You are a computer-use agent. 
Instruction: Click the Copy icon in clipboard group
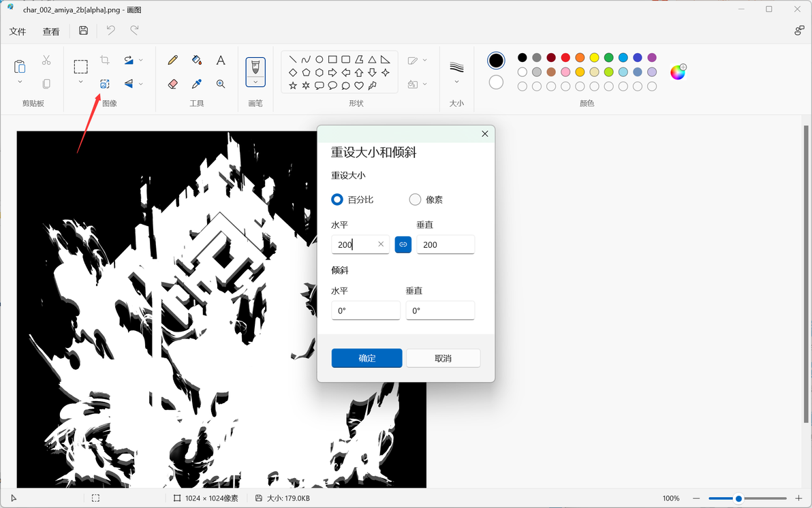pos(46,84)
